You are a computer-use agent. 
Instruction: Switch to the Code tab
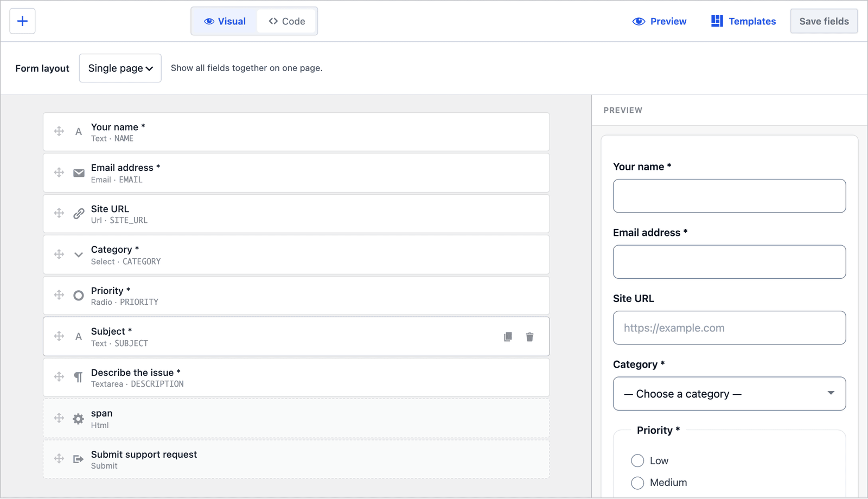[x=286, y=21]
